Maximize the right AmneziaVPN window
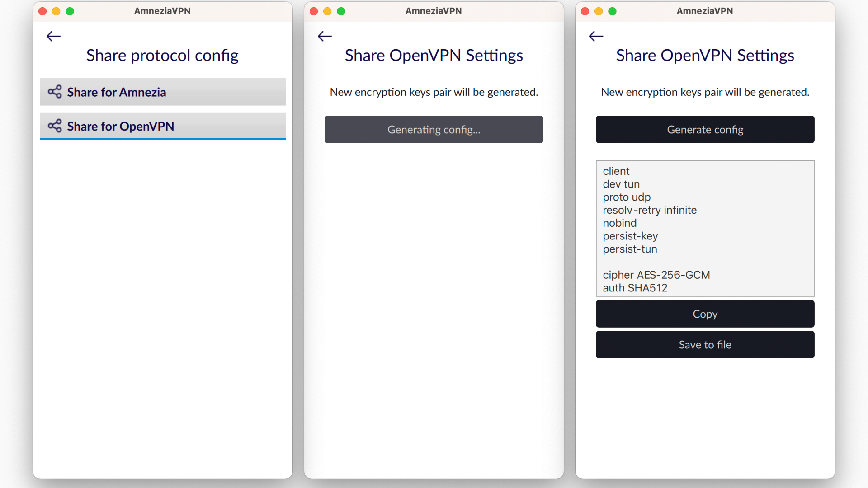 point(613,11)
